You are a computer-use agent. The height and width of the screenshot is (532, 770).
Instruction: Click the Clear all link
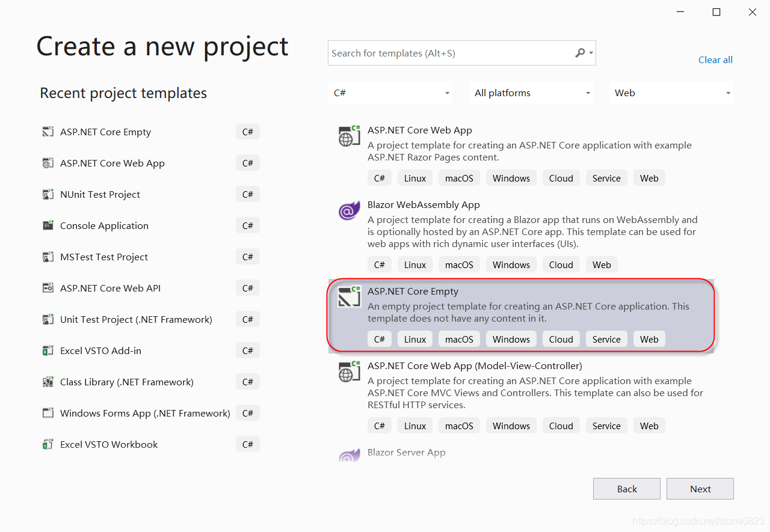715,60
